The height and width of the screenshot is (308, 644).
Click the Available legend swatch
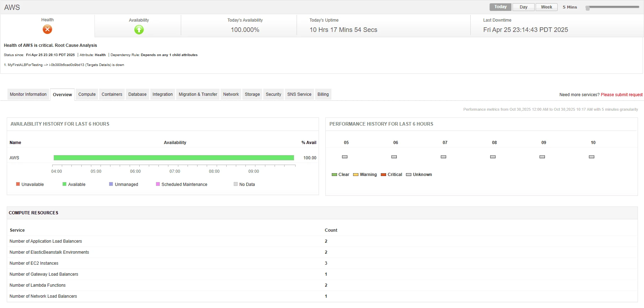64,184
